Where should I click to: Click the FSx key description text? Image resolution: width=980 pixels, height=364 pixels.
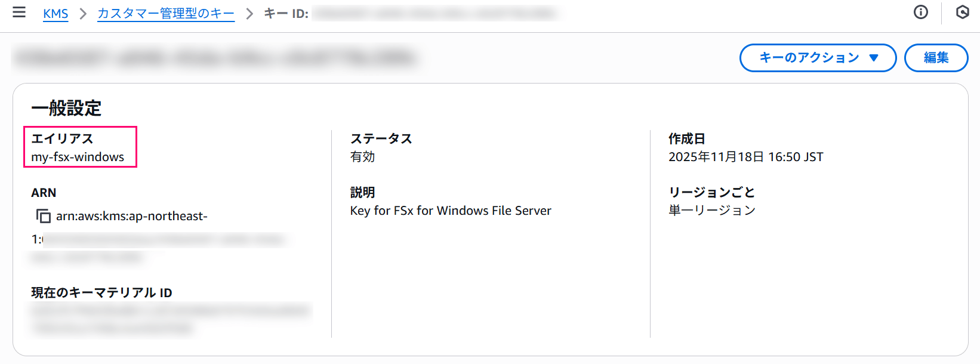click(451, 210)
